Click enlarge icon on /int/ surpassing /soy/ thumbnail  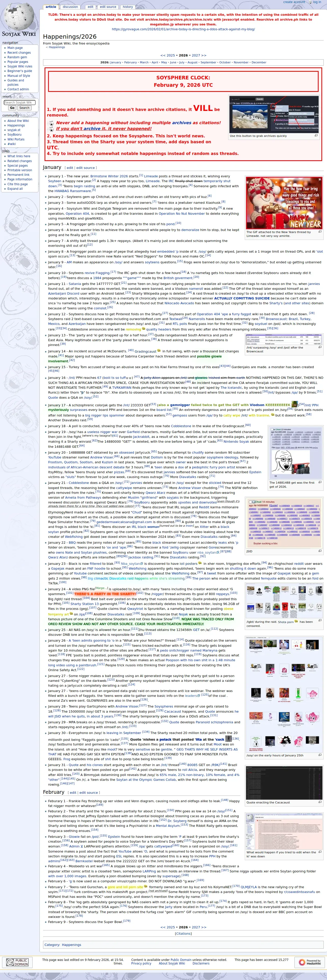320,347
